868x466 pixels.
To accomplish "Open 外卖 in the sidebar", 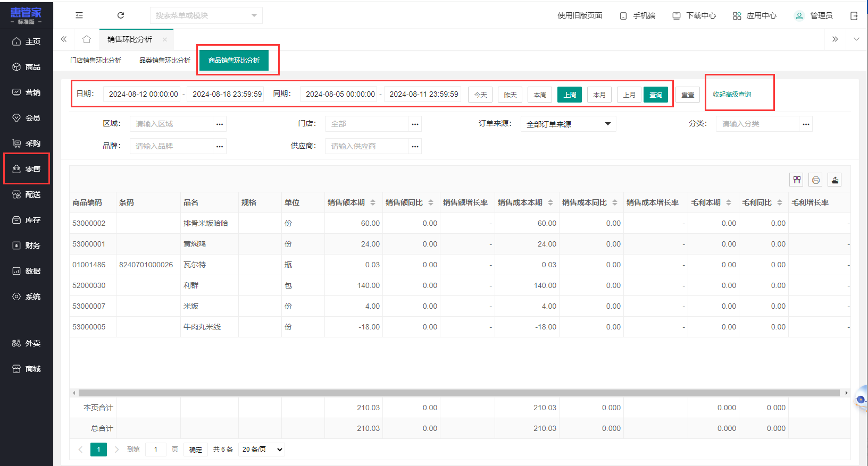I will click(27, 343).
